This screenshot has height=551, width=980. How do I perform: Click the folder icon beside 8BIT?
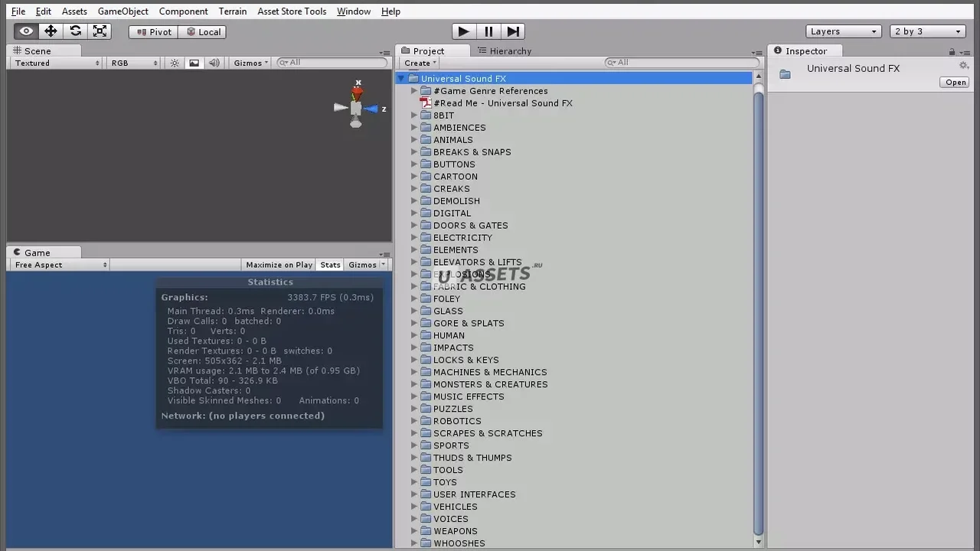426,116
